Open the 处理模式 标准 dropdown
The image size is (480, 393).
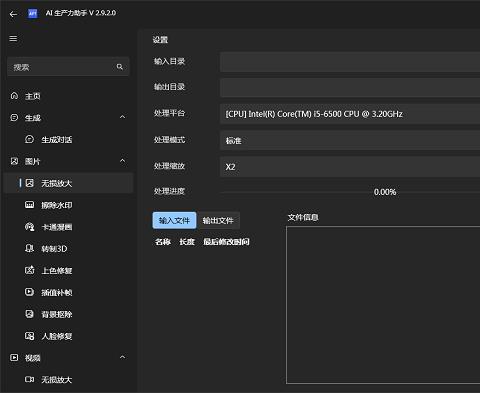[x=350, y=140]
